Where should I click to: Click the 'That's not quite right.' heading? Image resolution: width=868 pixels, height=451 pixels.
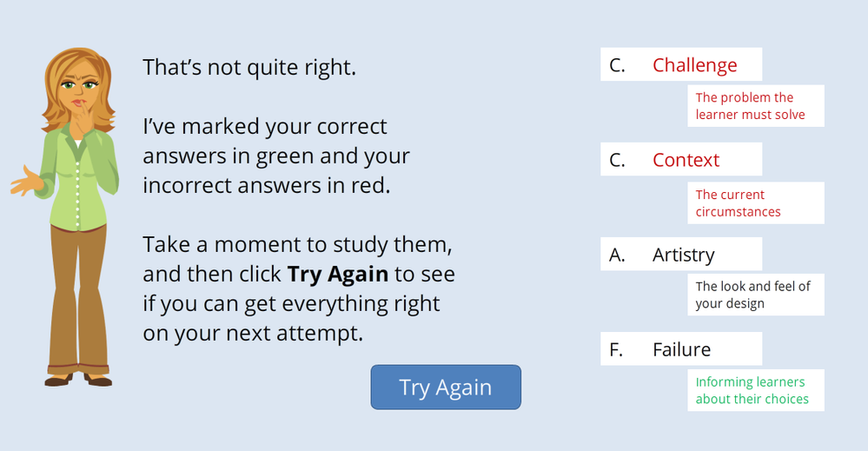click(249, 68)
